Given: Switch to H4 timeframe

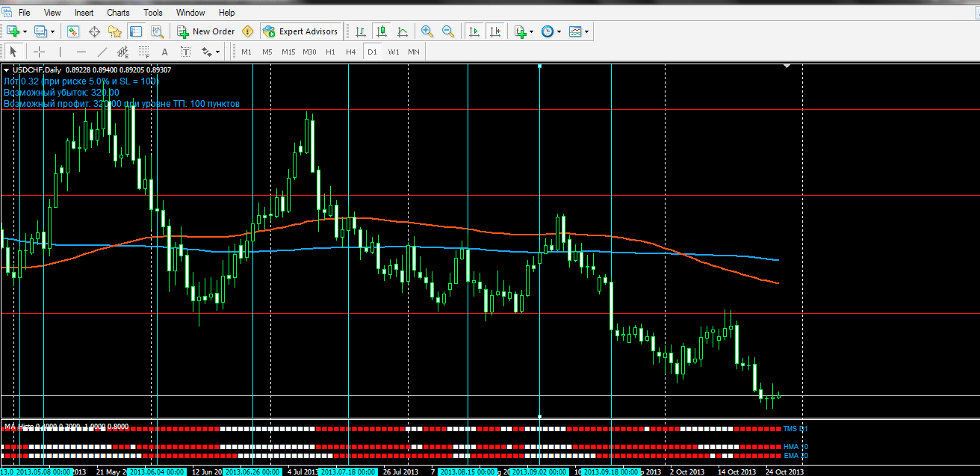Looking at the screenshot, I should (351, 52).
